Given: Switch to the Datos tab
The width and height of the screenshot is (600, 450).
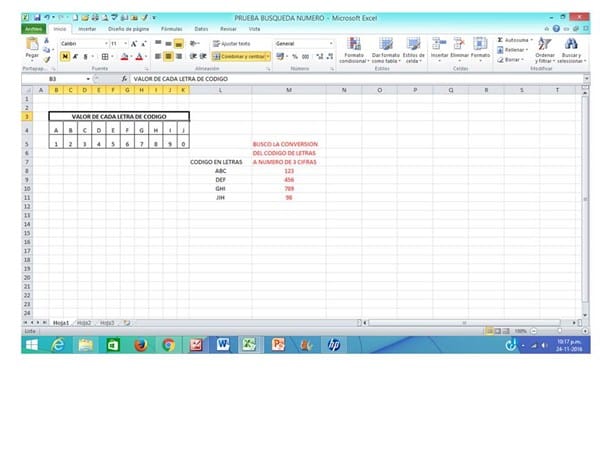Looking at the screenshot, I should coord(201,29).
